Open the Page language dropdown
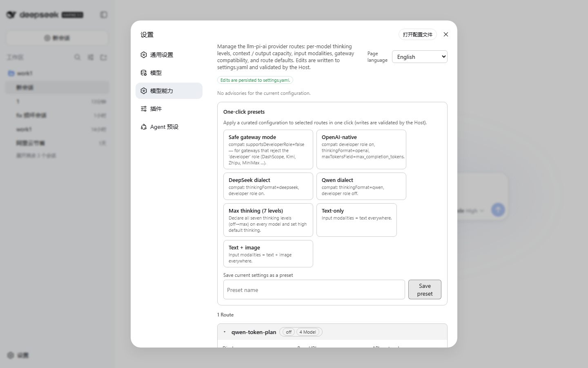Image resolution: width=588 pixels, height=368 pixels. tap(420, 57)
